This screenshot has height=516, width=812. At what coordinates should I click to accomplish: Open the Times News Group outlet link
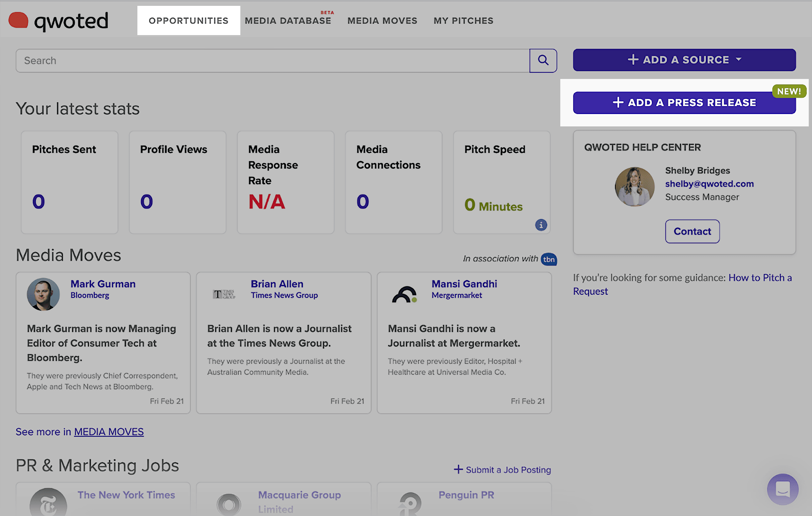[x=284, y=295]
